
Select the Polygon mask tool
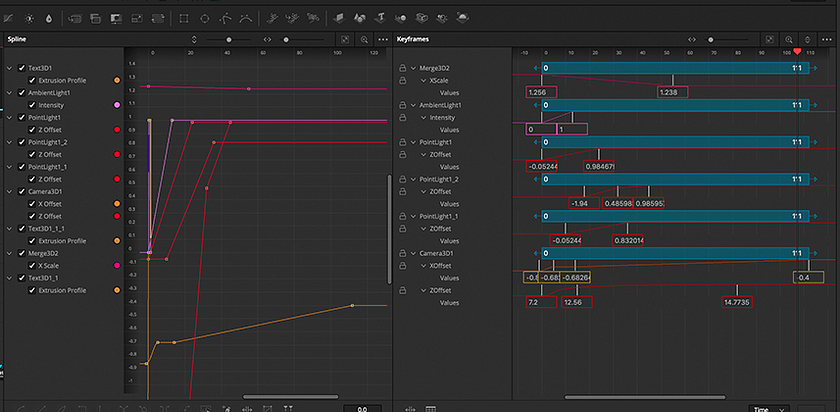tap(225, 19)
